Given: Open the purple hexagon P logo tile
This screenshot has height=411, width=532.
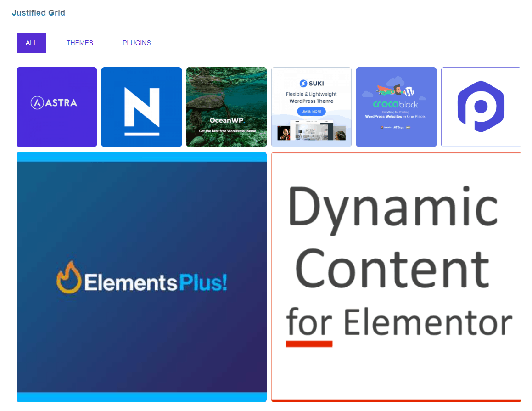Looking at the screenshot, I should point(481,107).
